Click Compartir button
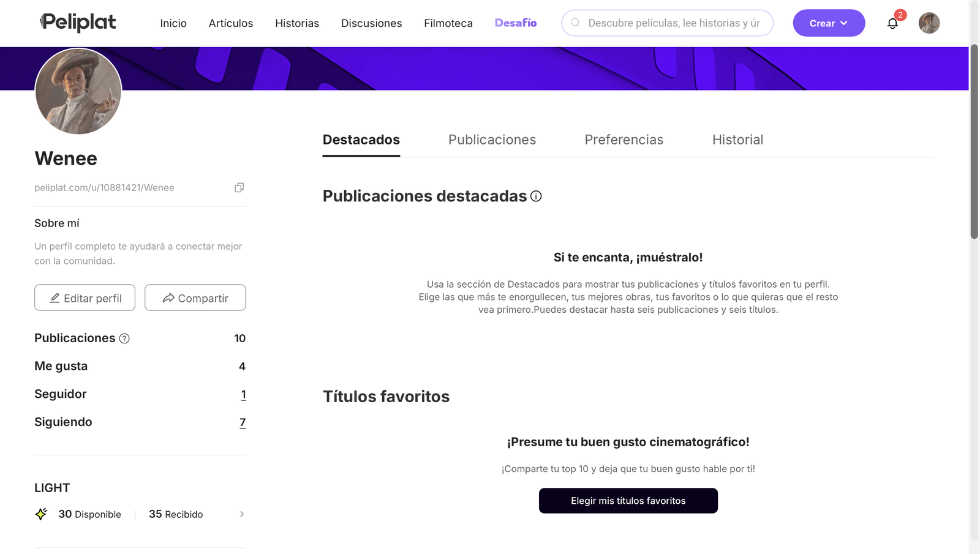Viewport: 980px width, 554px height. coord(195,298)
